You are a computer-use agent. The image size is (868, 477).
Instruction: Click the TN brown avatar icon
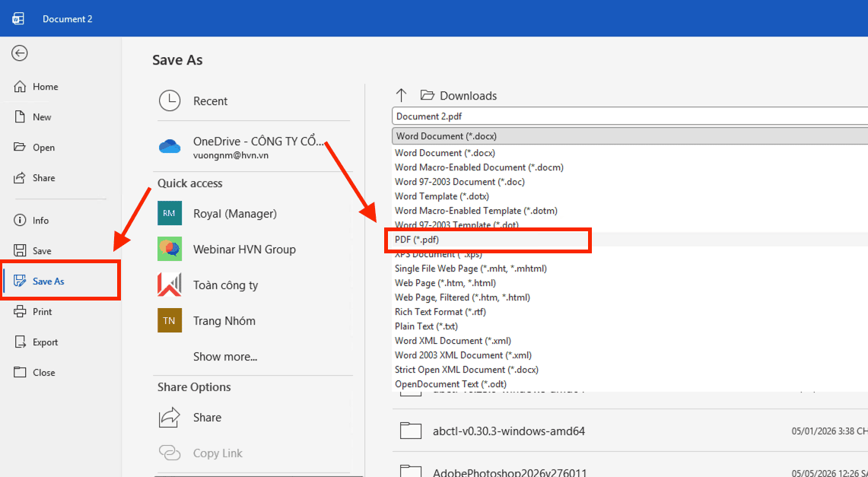[x=170, y=320]
